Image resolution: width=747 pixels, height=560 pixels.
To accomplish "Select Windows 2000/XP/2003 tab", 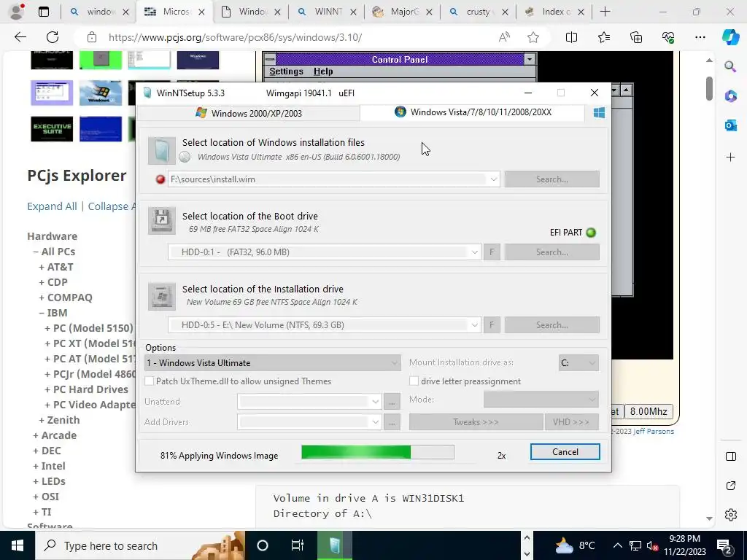I will [249, 113].
